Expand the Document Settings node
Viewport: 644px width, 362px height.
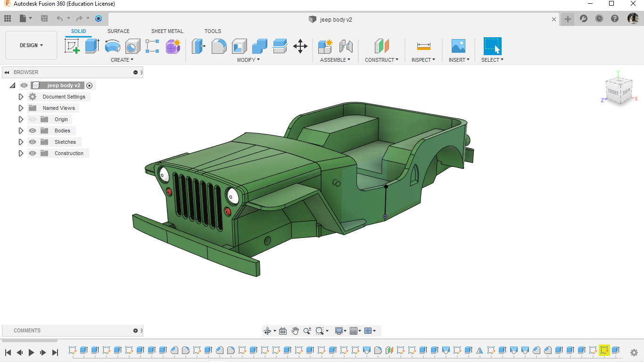21,97
